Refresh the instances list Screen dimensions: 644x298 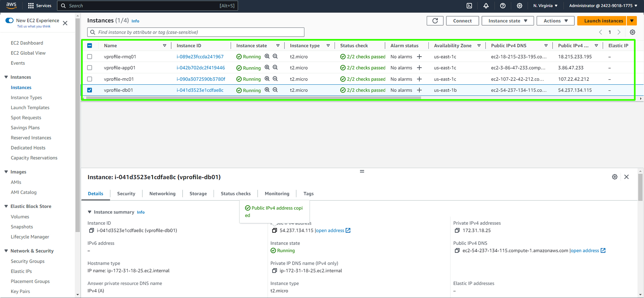[x=435, y=21]
